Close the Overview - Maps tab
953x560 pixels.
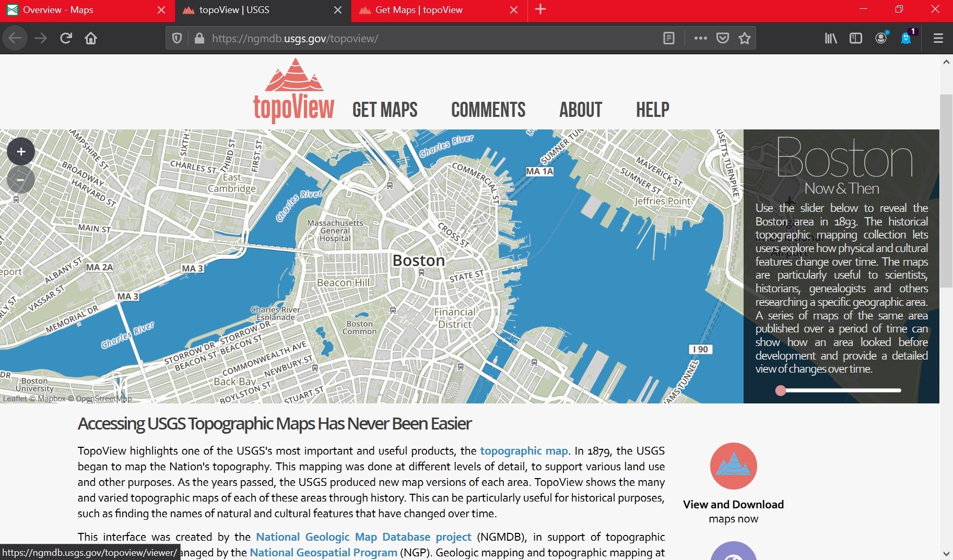(x=161, y=10)
